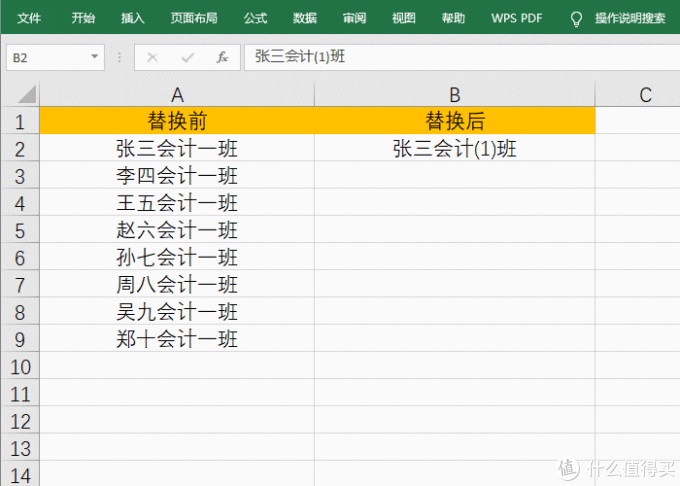Viewport: 680px width, 486px height.
Task: Select cell 张三会计一班
Action: point(177,149)
